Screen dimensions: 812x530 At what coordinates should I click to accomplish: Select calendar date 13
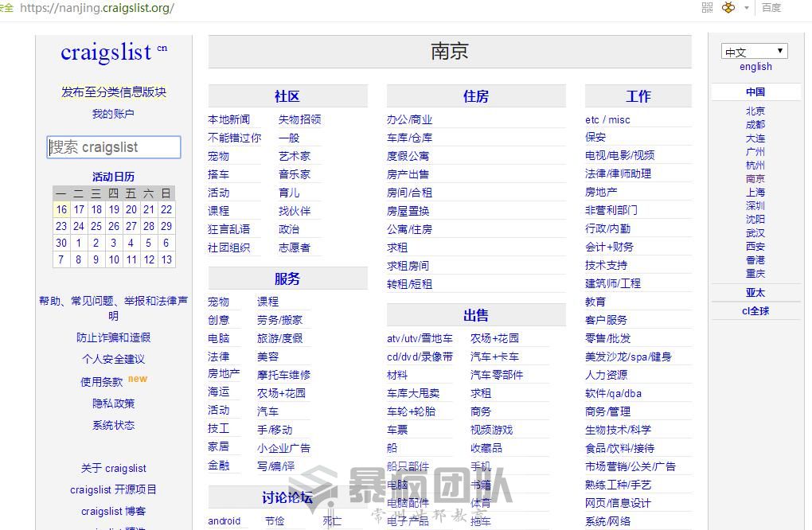166,259
